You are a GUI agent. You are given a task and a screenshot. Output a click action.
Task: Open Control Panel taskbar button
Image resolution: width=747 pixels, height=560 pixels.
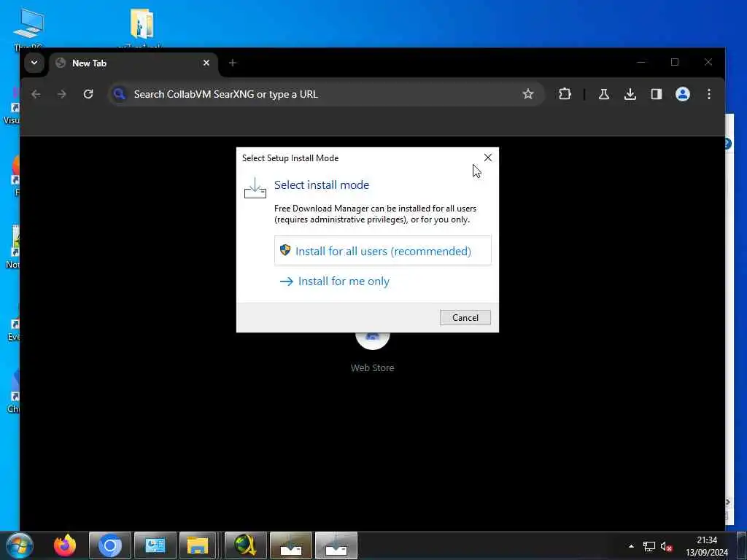155,545
